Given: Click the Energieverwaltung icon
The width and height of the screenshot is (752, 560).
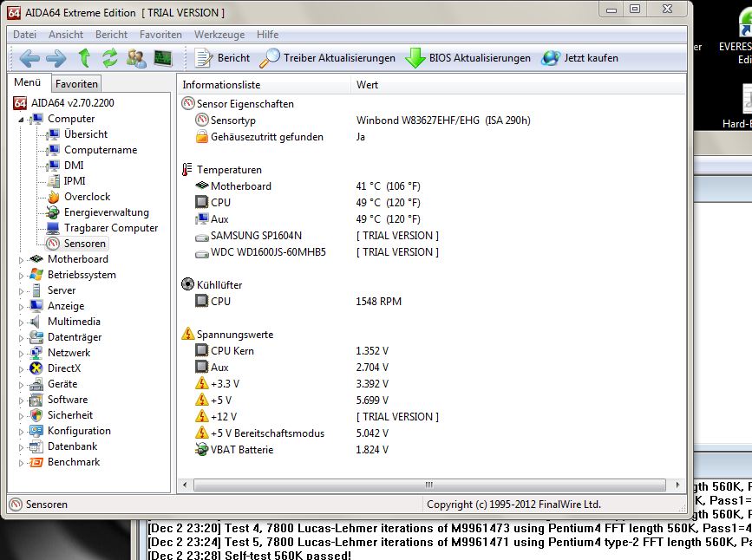Looking at the screenshot, I should coord(53,212).
